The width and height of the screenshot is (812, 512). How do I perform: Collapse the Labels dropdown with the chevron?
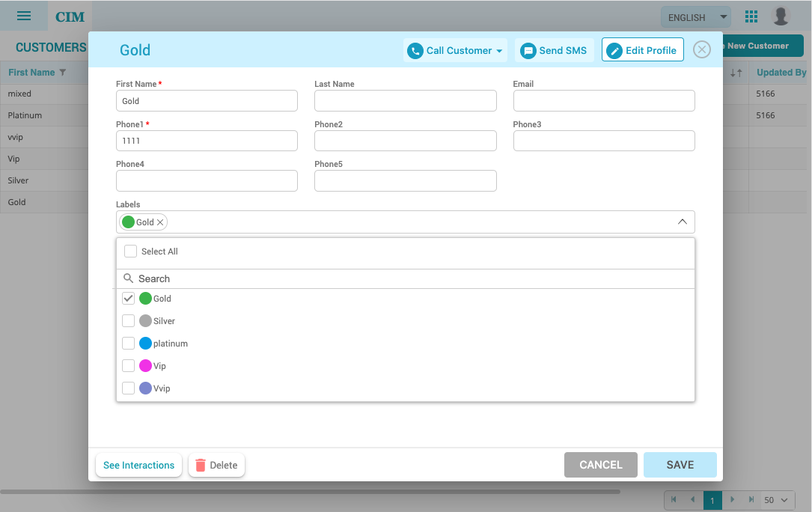(682, 222)
